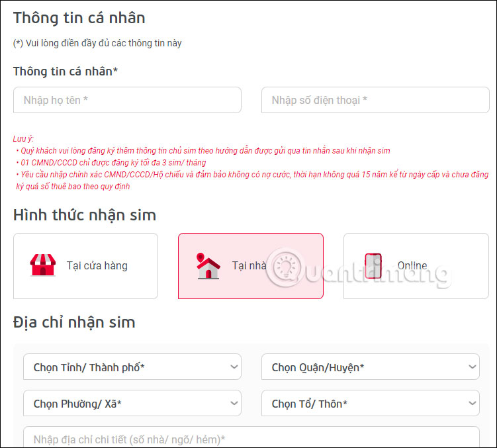Open the "Chọn Tỉnh/ Thành phố" dropdown
Viewport: 497px width, 448px height.
pos(132,367)
